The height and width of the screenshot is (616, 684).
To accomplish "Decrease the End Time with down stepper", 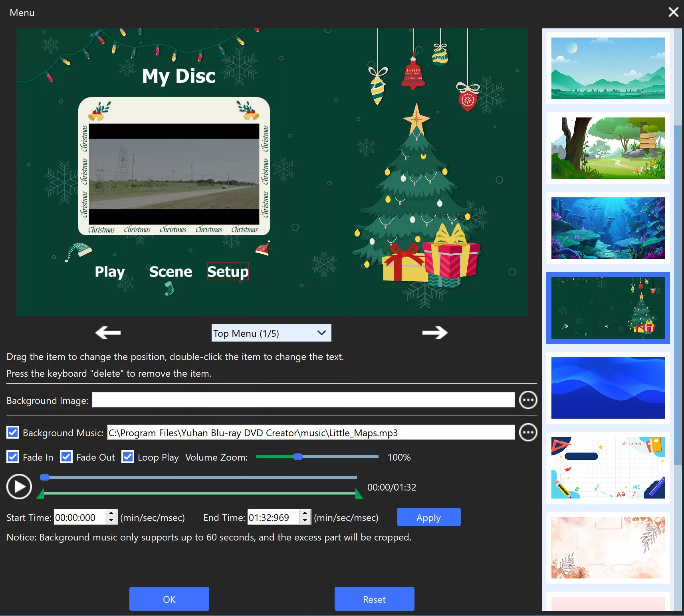I will click(305, 521).
